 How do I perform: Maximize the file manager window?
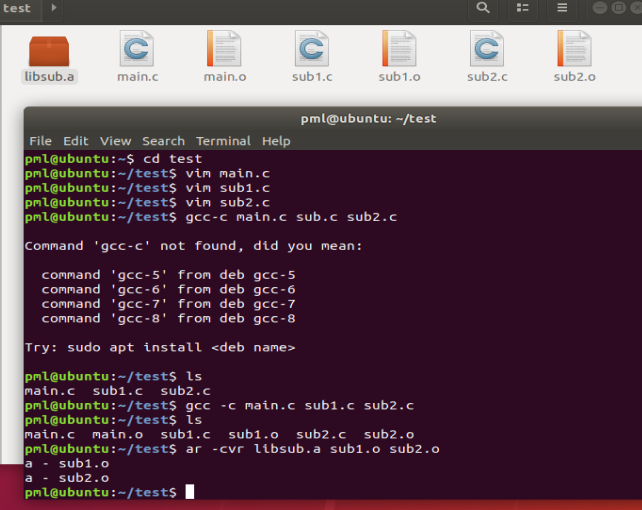point(618,8)
